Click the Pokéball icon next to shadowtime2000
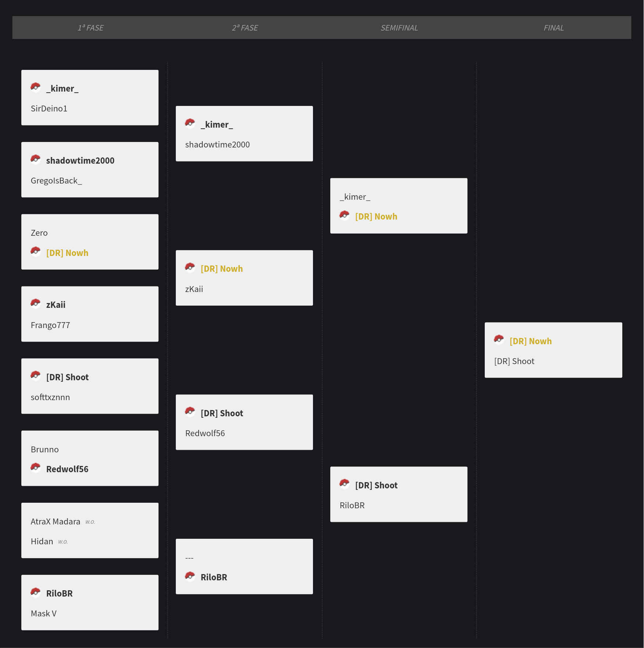 click(x=35, y=159)
